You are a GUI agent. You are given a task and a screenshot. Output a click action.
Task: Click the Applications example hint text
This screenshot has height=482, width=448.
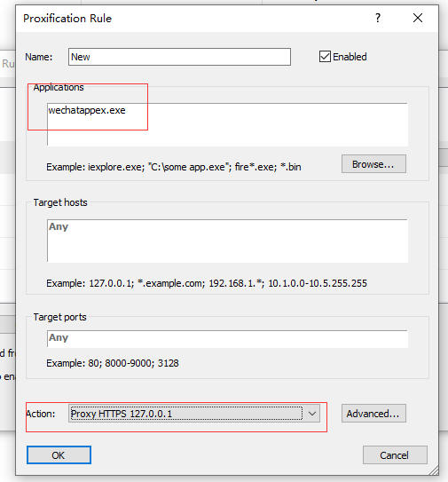(x=174, y=167)
